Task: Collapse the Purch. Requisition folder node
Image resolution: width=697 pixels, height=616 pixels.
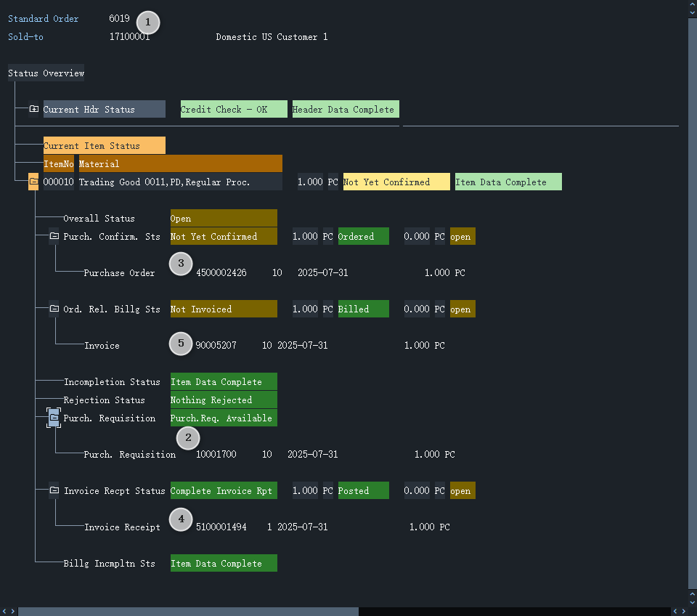Action: tap(54, 418)
